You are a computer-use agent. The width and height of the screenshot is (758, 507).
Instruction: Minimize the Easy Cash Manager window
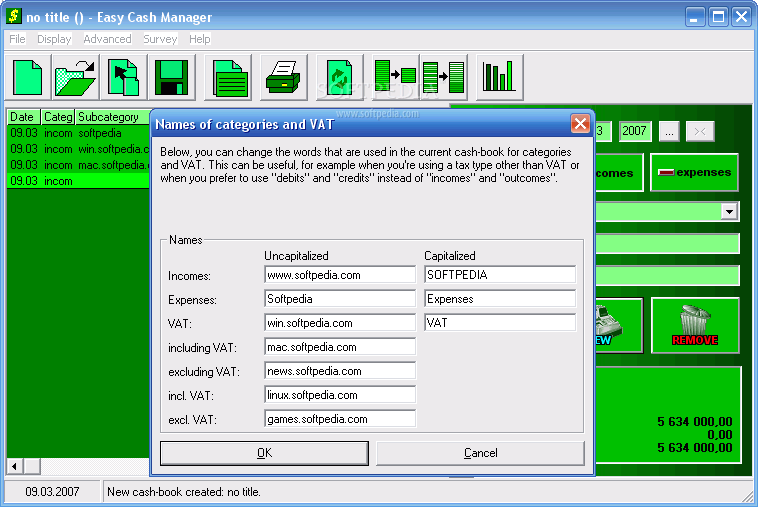point(695,17)
